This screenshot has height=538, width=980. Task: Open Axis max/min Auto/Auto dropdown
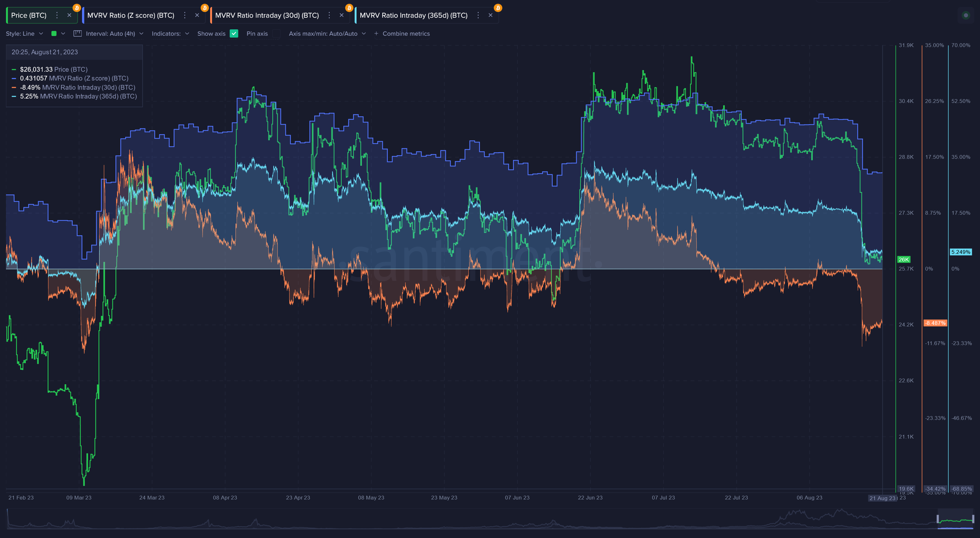[x=327, y=33]
